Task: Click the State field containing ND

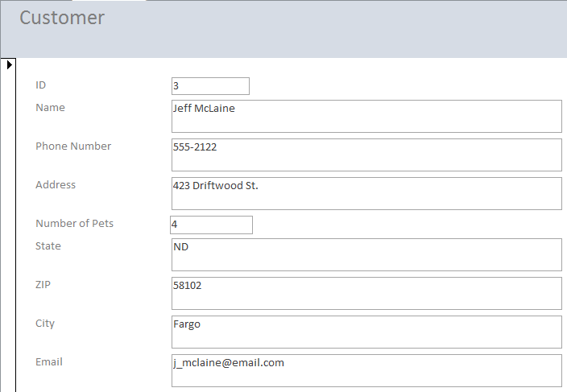Action: coord(366,254)
